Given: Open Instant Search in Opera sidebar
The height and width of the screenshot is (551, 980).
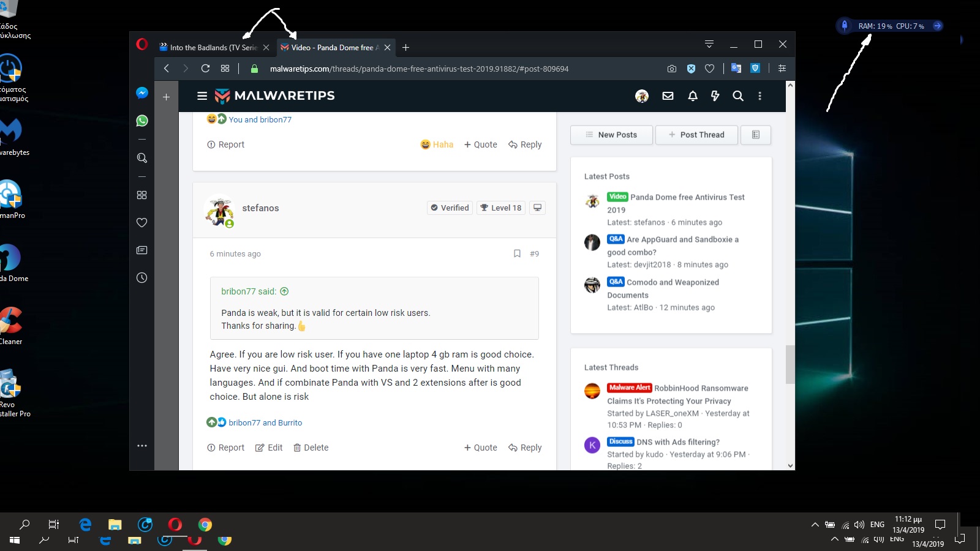Looking at the screenshot, I should [142, 158].
